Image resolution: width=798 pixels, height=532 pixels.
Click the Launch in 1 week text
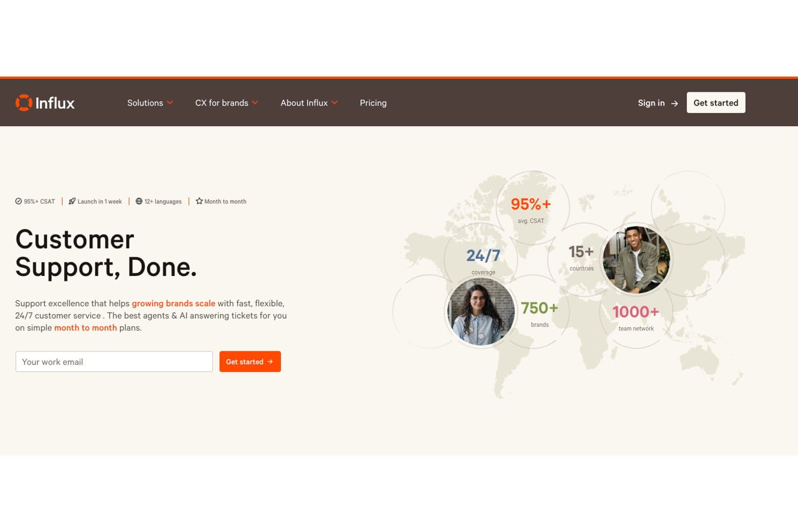tap(100, 202)
